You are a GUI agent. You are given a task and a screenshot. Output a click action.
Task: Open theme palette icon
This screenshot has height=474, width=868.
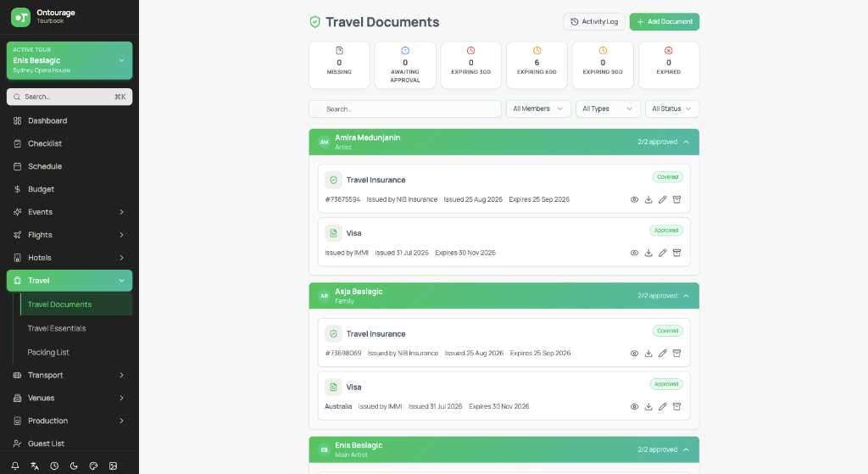(x=93, y=466)
